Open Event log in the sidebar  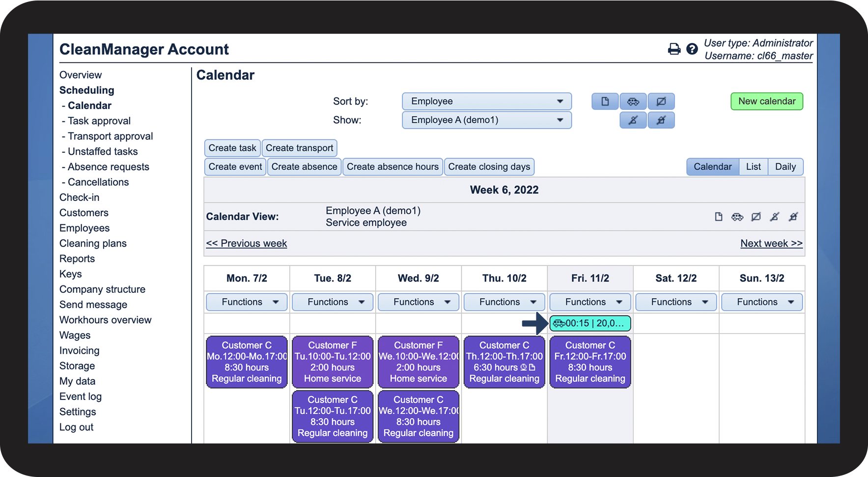click(x=81, y=396)
